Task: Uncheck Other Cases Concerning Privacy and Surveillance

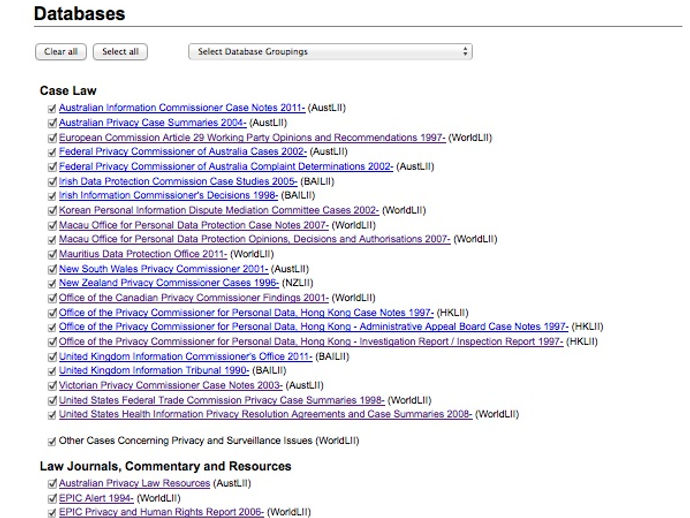Action: (52, 441)
